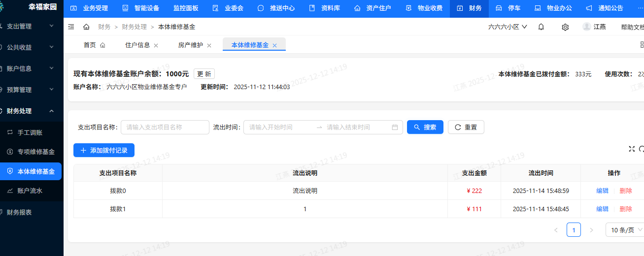Open settings with the gear icon
Screen dimensions: 644x256
coord(565,27)
